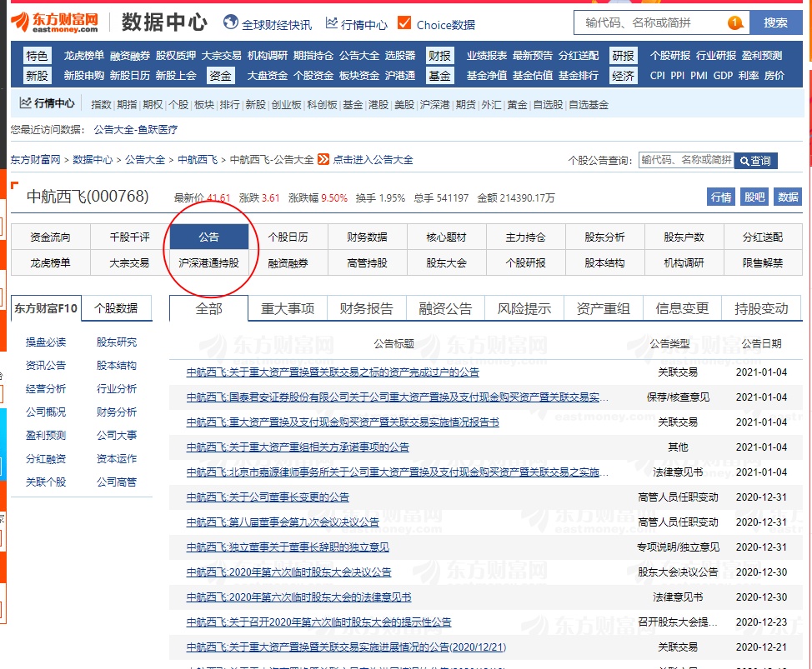Open 财务分析 in sidebar
812x669 pixels.
(117, 412)
